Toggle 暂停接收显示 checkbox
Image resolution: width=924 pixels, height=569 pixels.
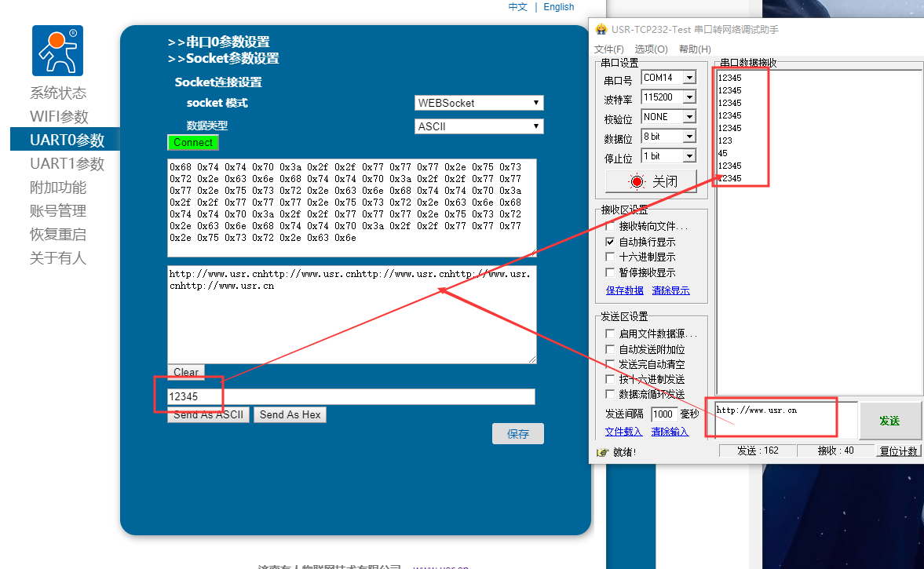[x=610, y=272]
